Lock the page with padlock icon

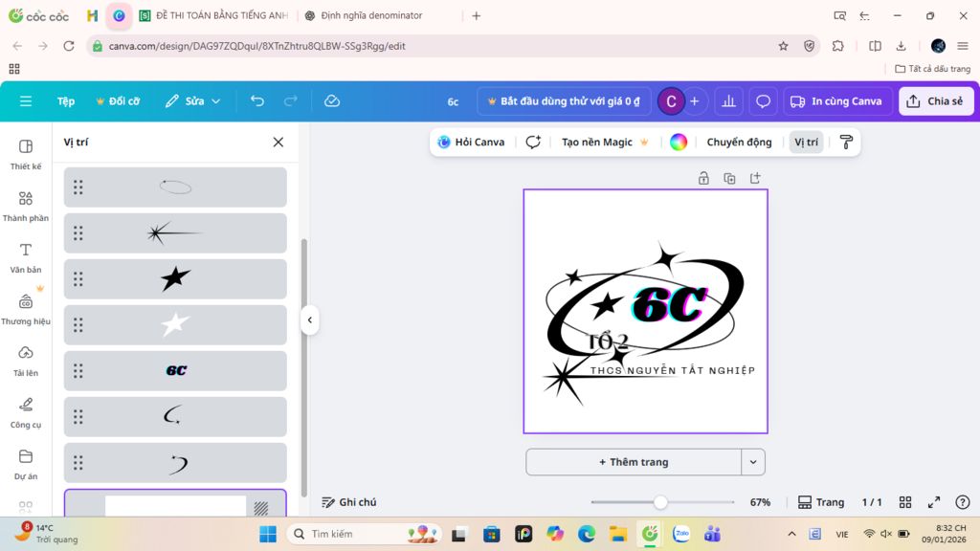coord(703,178)
